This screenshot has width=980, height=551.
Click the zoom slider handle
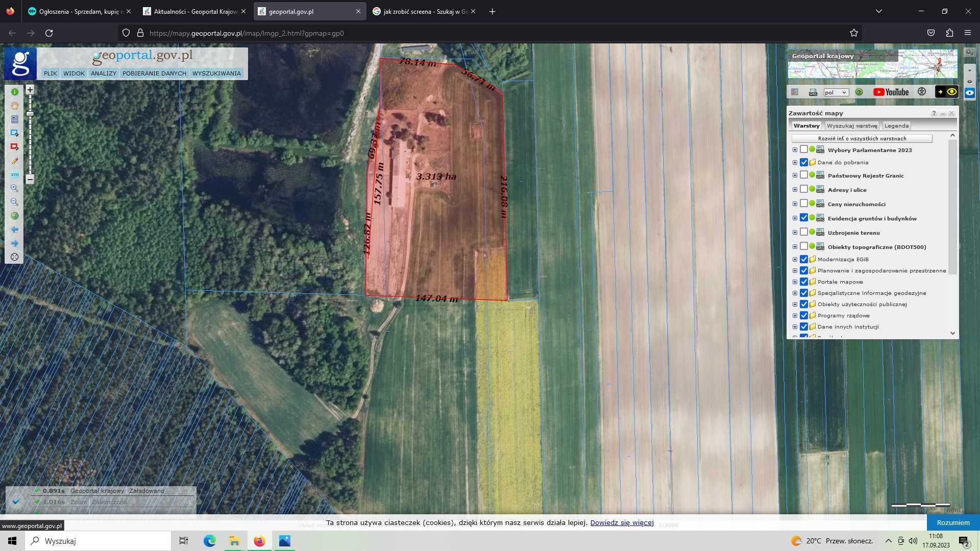pyautogui.click(x=30, y=114)
